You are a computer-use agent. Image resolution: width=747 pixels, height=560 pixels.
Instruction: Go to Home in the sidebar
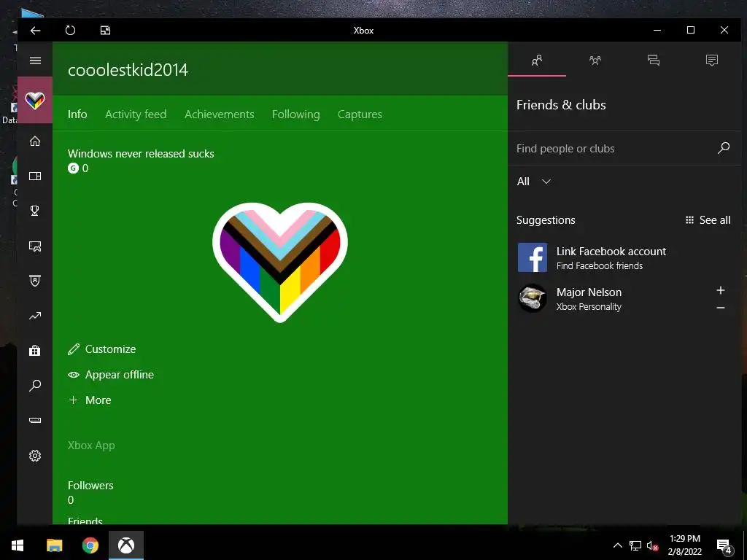pos(35,141)
